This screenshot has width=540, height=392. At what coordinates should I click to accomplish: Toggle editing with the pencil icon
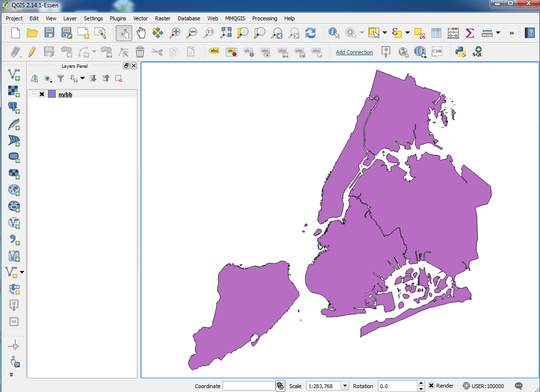point(32,52)
